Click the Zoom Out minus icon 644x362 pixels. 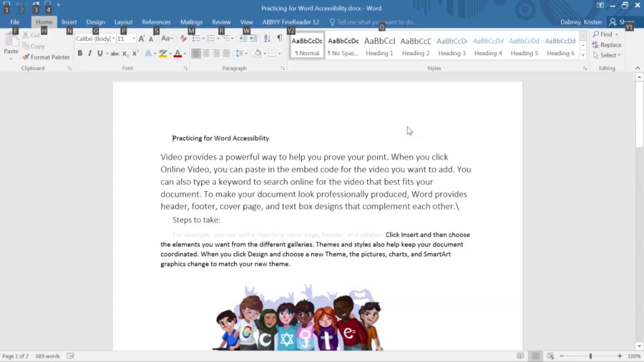[562, 356]
